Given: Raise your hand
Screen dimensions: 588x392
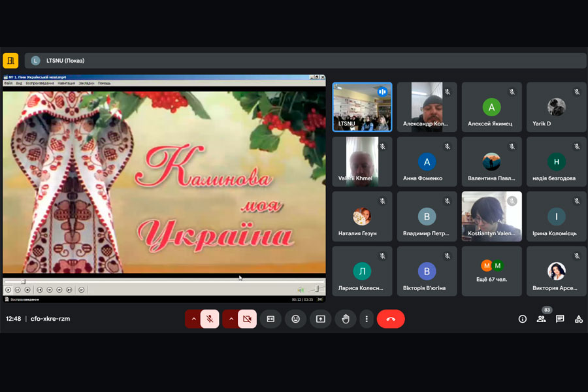Looking at the screenshot, I should click(346, 319).
